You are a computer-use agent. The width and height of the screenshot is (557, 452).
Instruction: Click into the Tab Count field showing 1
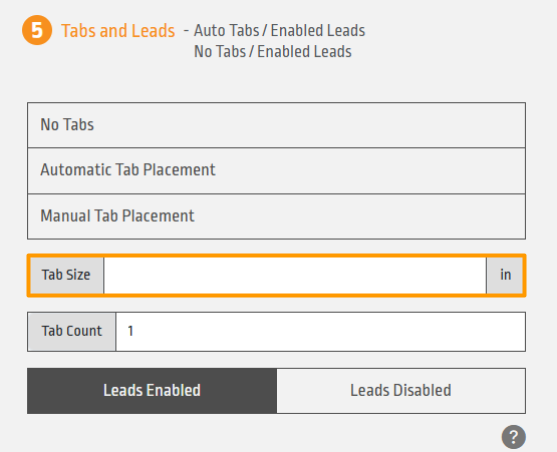click(320, 332)
